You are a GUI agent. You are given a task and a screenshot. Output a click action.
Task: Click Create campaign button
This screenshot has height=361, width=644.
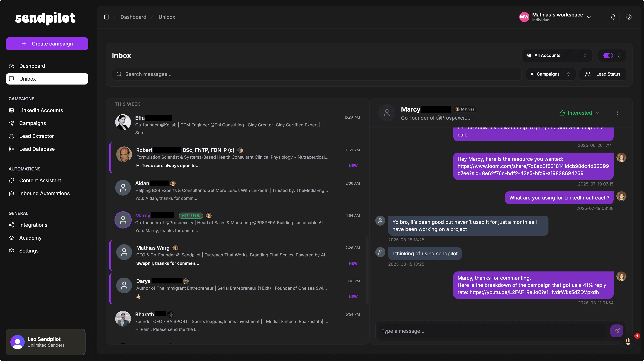click(47, 44)
